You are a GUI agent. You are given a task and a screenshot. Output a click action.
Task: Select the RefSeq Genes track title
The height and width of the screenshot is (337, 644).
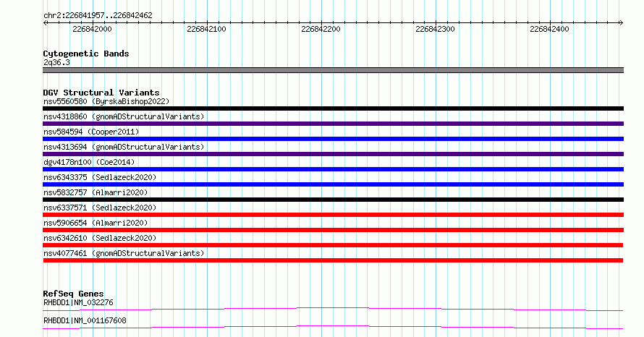coord(74,294)
